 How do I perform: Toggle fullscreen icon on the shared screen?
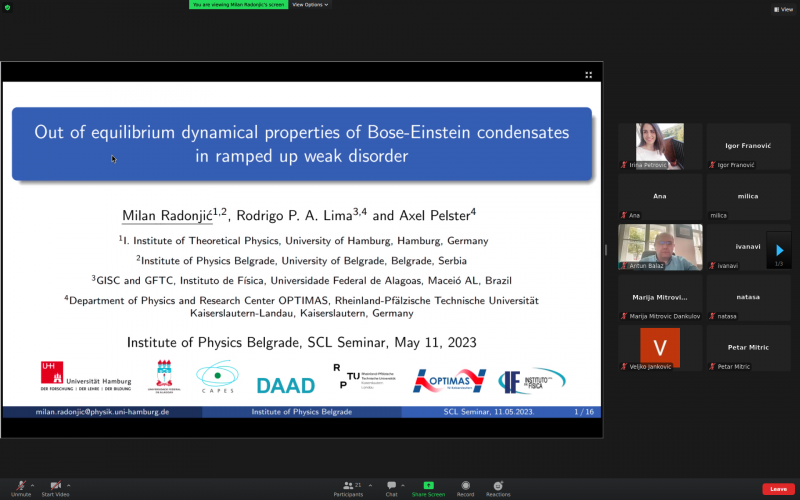pos(588,75)
